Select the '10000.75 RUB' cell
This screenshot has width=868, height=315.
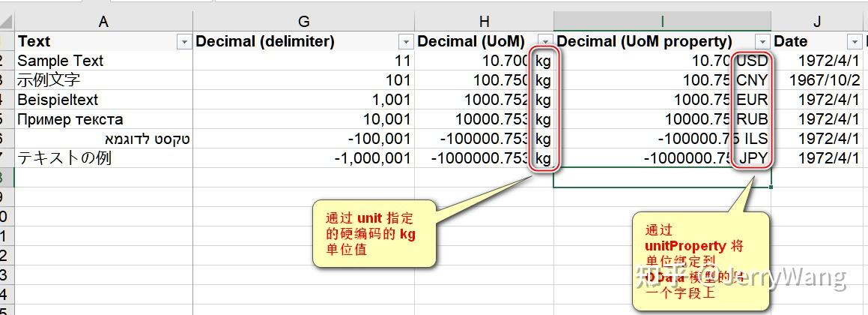662,119
